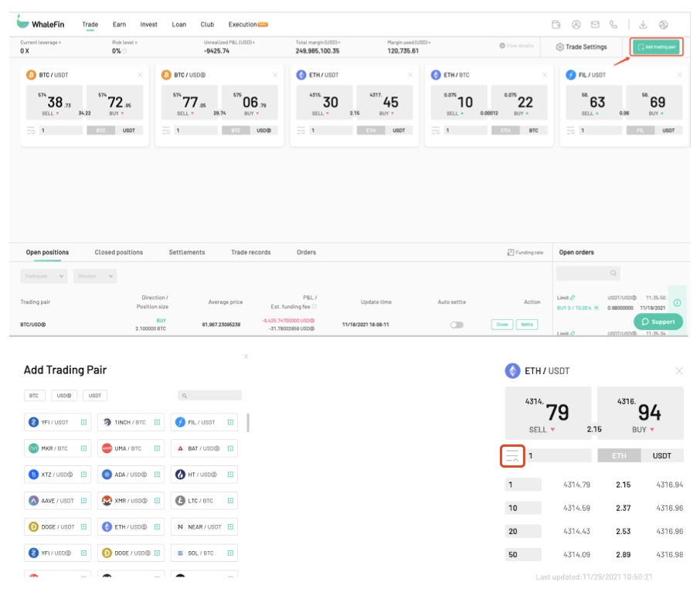Select FIL unit on FIL/USDT card

click(641, 131)
